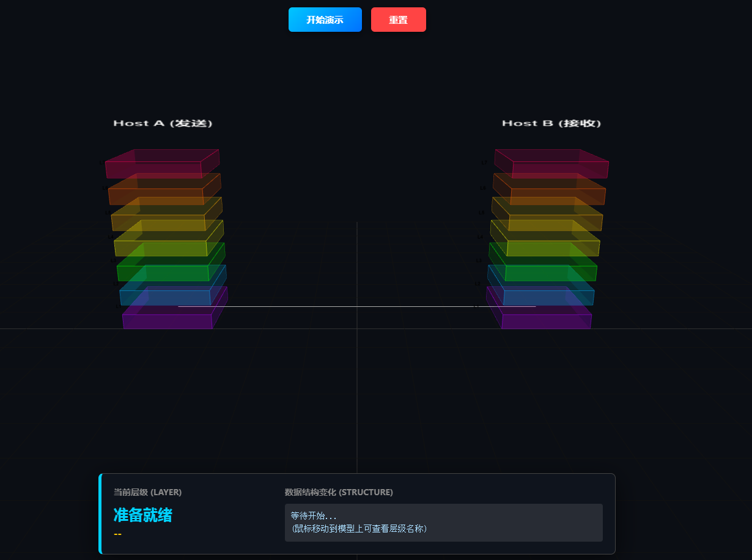This screenshot has width=752, height=560.
Task: Click the 数据结构变化 (STRUCTURE) heading
Action: pyautogui.click(x=336, y=492)
